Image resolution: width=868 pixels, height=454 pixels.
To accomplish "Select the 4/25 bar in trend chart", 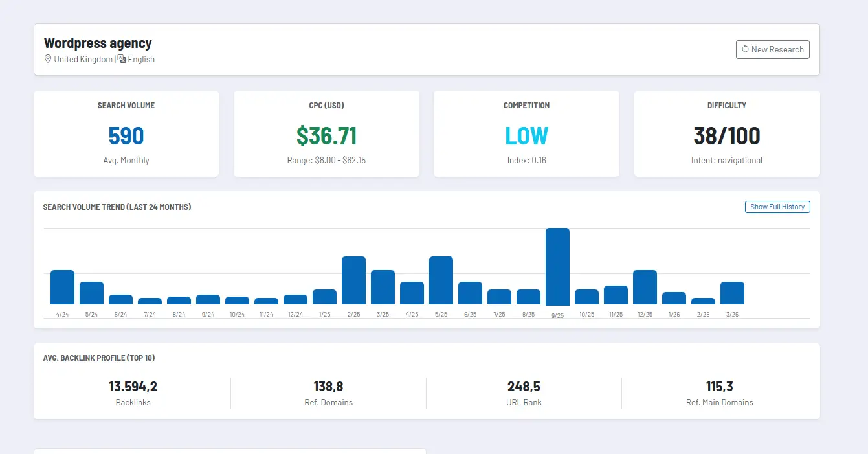I will 412,293.
